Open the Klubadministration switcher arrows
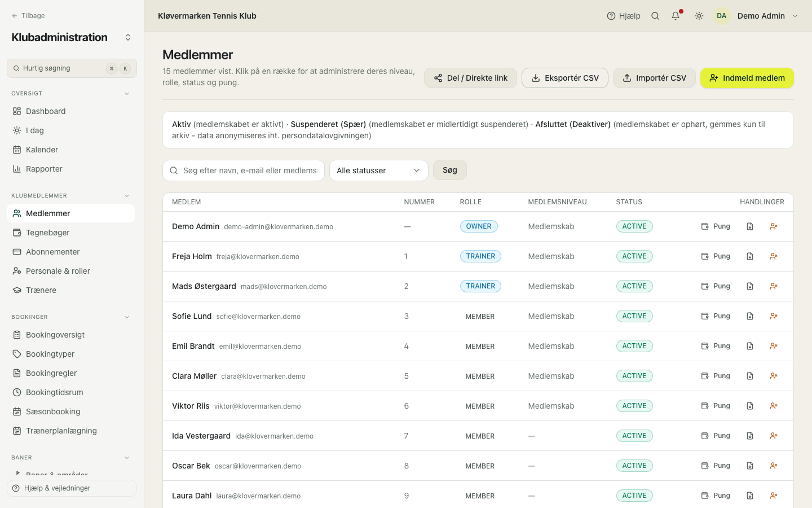This screenshot has width=812, height=508. pos(128,37)
